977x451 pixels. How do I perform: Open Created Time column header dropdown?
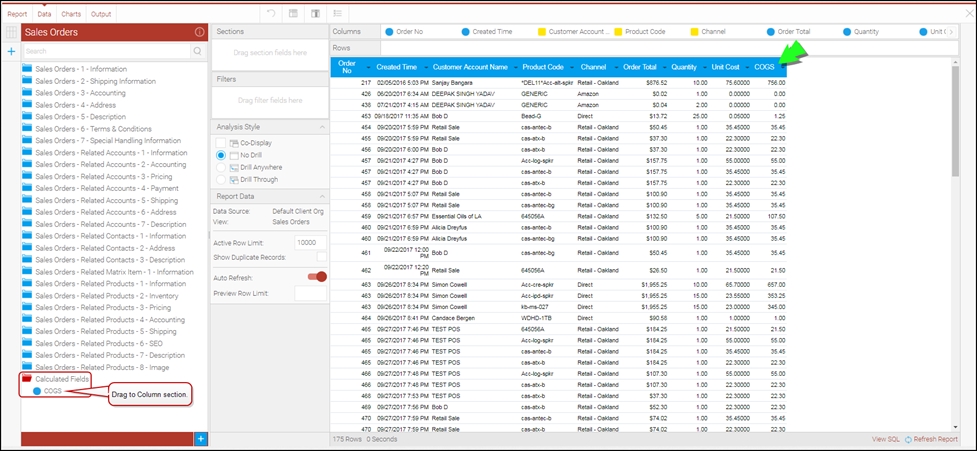pos(426,67)
